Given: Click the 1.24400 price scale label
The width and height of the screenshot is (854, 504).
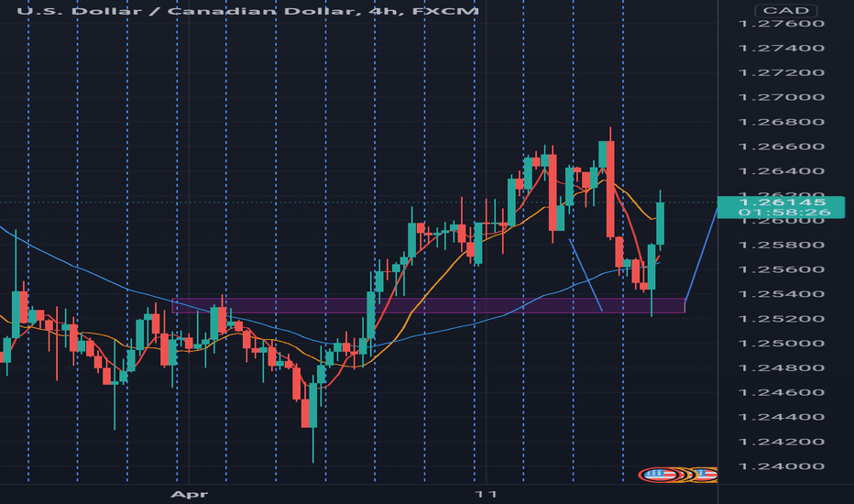Looking at the screenshot, I should click(781, 417).
